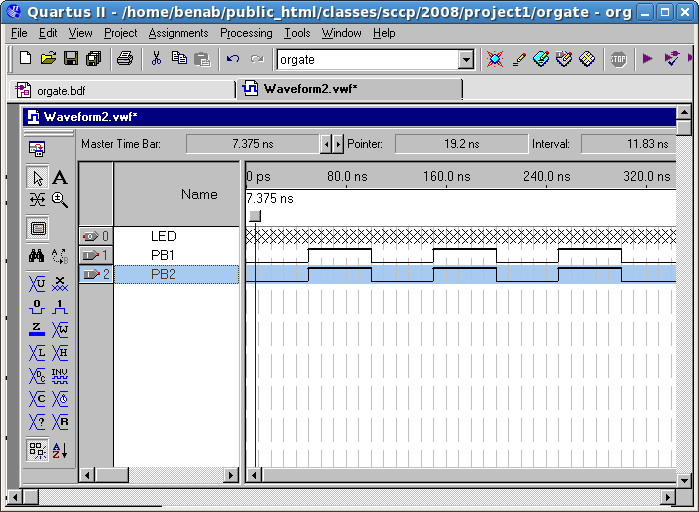The height and width of the screenshot is (512, 699).
Task: Click the Find binoculars icon
Action: pos(38,256)
